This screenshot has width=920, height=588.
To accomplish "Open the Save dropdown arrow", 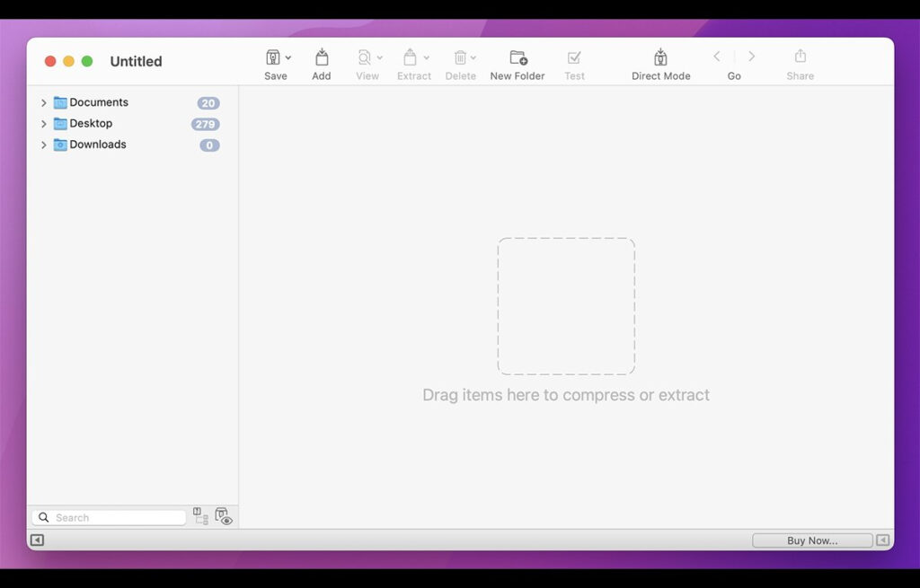I will tap(288, 57).
